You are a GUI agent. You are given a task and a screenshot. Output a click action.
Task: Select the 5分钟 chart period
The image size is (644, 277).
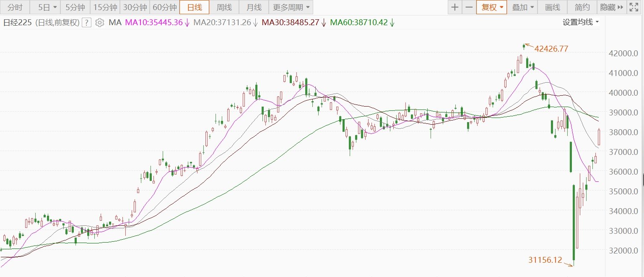pos(75,7)
